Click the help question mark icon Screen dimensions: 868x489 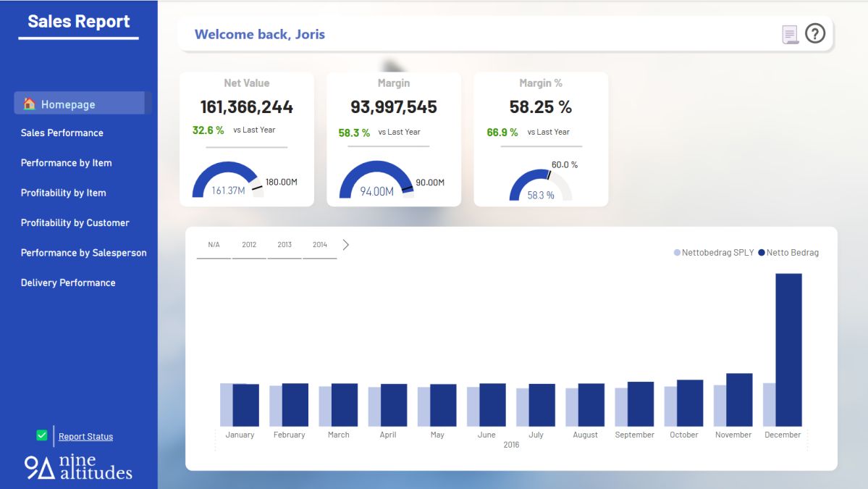point(814,33)
